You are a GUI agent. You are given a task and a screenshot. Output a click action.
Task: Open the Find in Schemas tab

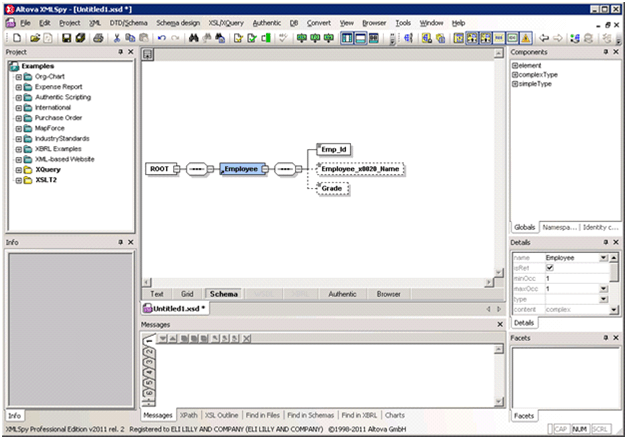click(310, 415)
